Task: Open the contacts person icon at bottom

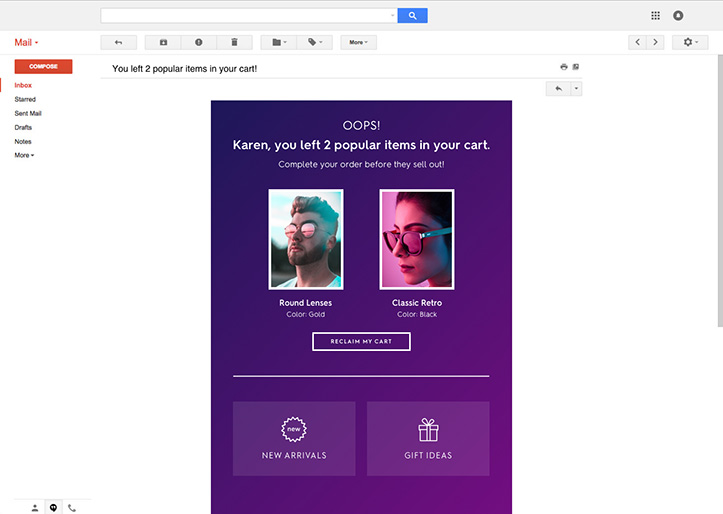Action: coord(35,508)
